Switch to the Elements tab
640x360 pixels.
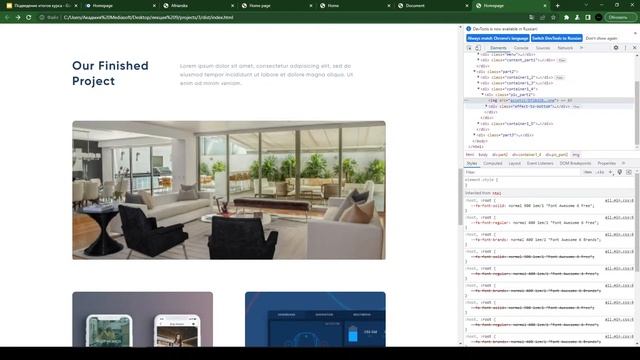498,48
